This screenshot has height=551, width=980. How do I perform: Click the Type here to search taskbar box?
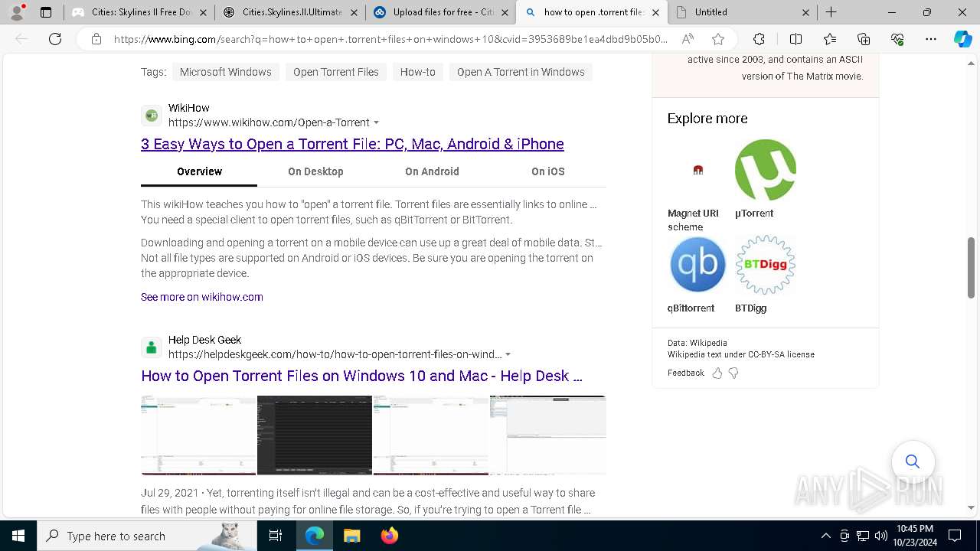coord(147,536)
